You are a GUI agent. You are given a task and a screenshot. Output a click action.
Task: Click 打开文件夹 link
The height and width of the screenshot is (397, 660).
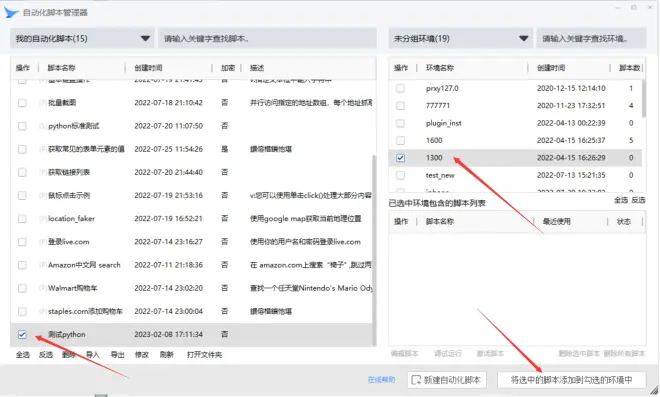pyautogui.click(x=205, y=354)
